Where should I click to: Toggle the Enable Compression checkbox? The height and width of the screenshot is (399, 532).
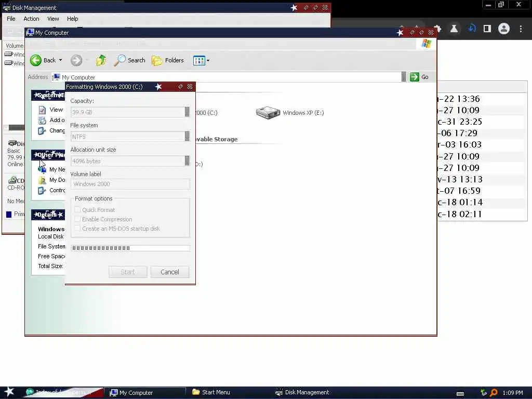pyautogui.click(x=78, y=219)
